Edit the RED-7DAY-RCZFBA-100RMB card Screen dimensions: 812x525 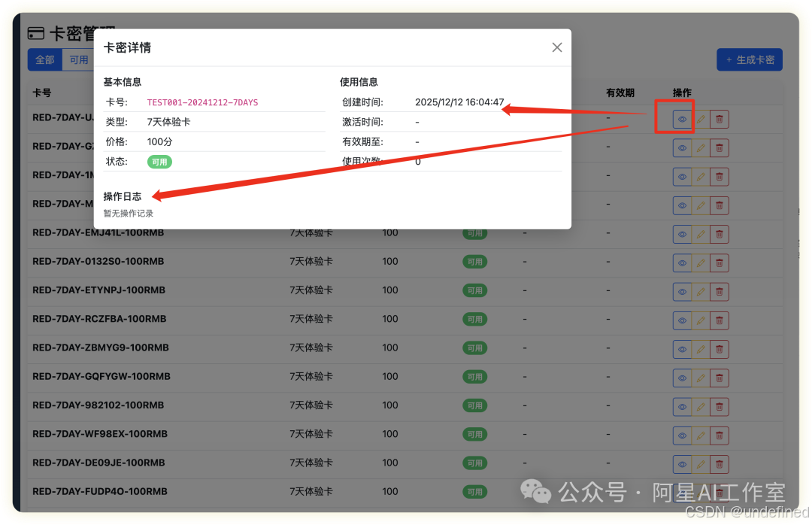(701, 321)
